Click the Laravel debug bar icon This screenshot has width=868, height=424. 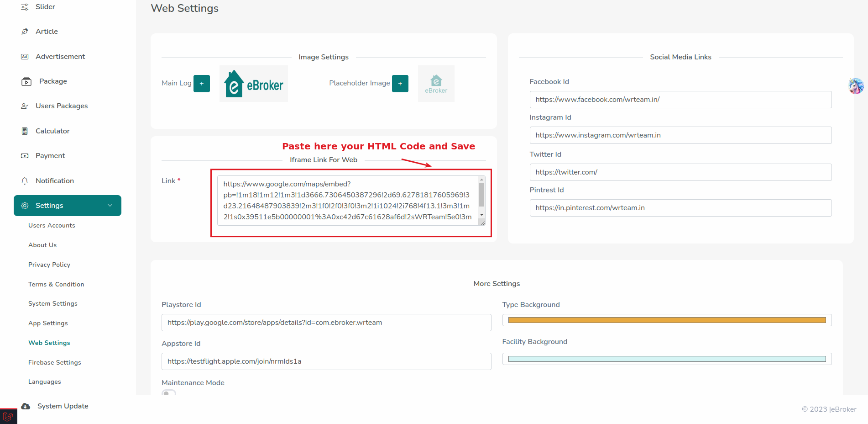pyautogui.click(x=8, y=417)
